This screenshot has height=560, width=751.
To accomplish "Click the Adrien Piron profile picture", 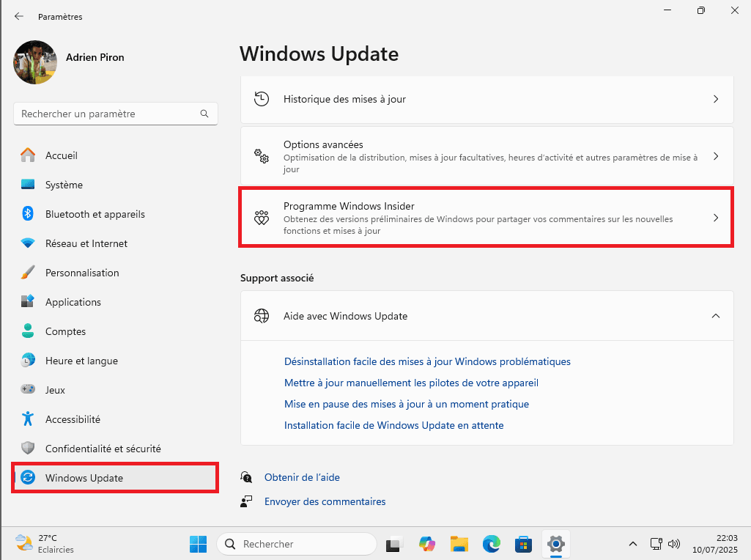I will [35, 62].
